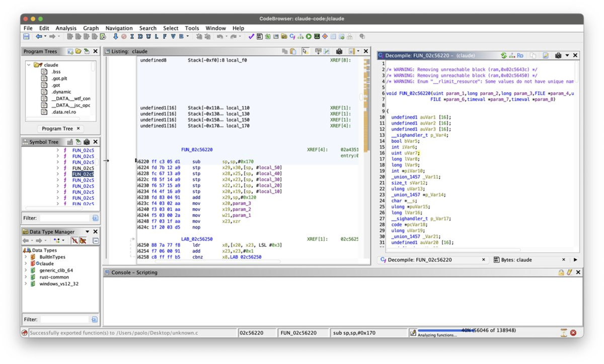This screenshot has width=604, height=364.
Task: Open the Analysis menu
Action: tap(66, 28)
